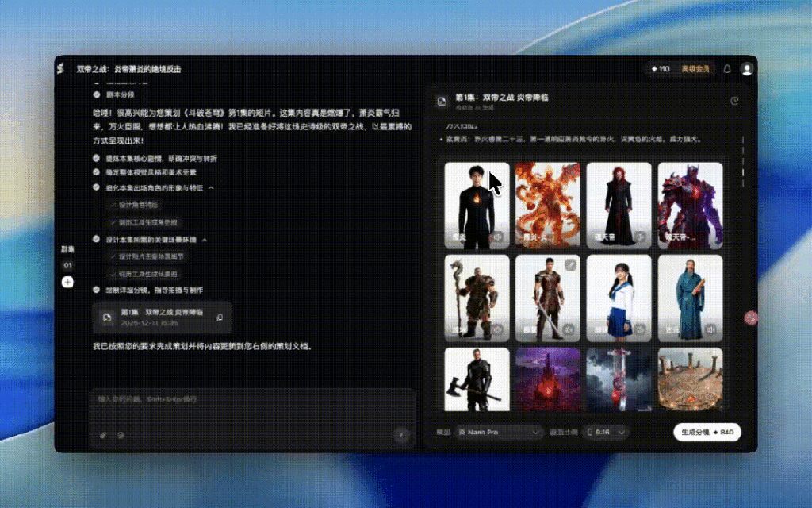
Task: Add a new episode with the plus button
Action: tap(67, 283)
